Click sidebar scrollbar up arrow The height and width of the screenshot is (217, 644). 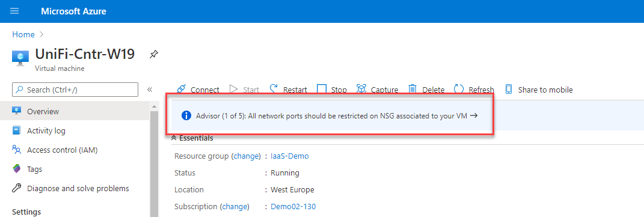click(154, 106)
